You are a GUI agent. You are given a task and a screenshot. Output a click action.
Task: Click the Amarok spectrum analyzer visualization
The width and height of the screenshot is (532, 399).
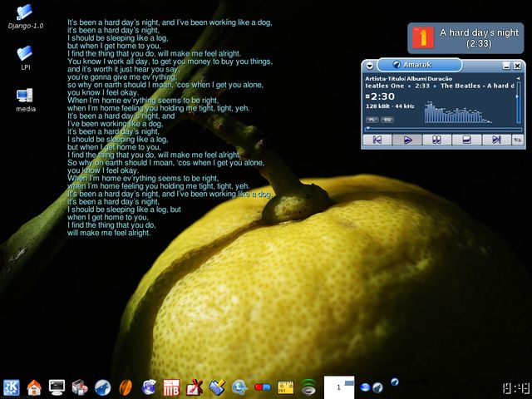[x=458, y=112]
